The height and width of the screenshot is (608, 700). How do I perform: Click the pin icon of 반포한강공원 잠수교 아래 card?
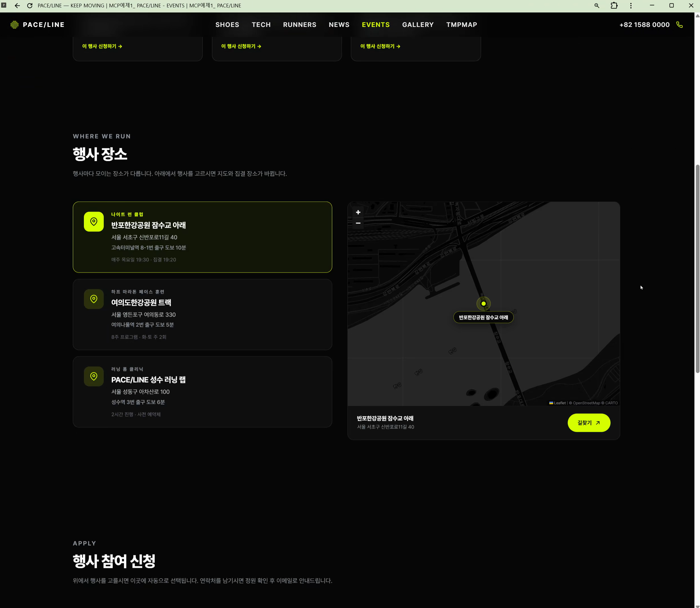[x=94, y=222]
